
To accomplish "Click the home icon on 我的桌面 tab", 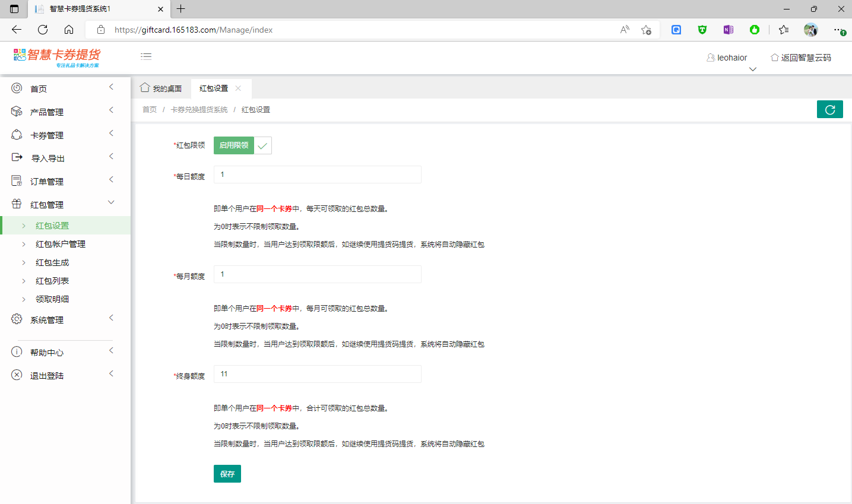I will pos(145,88).
